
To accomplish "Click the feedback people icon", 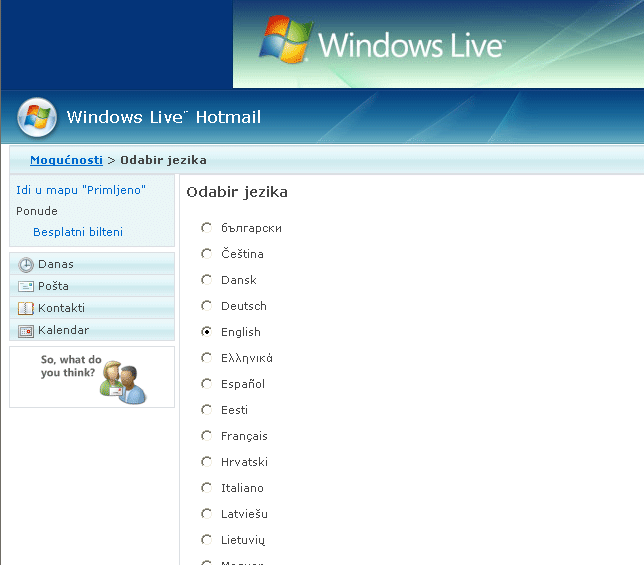I will tap(123, 382).
